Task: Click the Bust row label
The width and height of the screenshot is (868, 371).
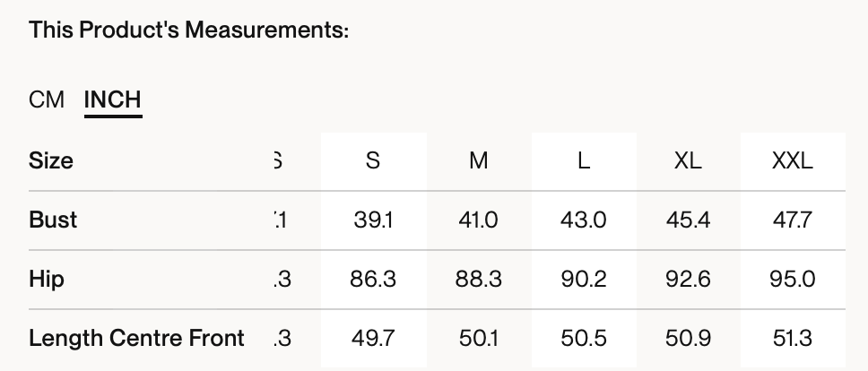Action: 53,220
